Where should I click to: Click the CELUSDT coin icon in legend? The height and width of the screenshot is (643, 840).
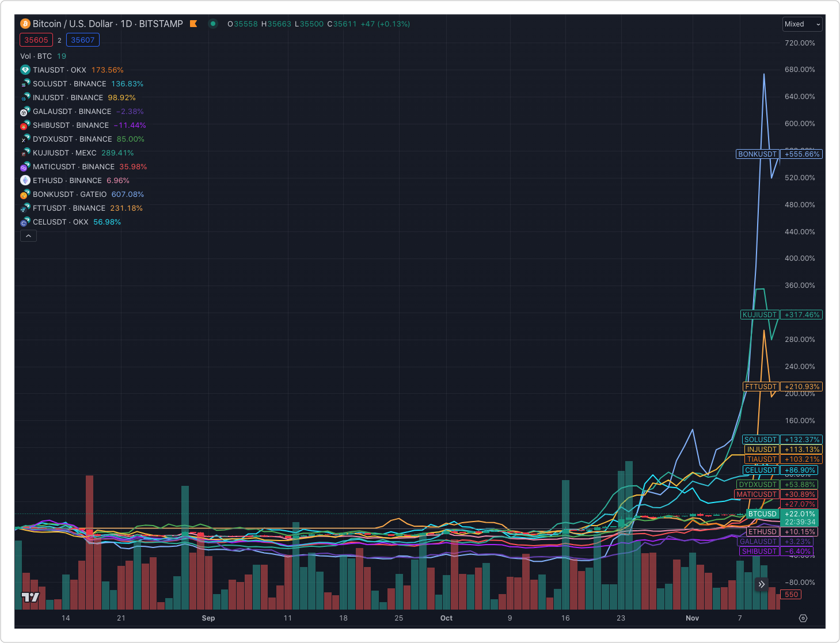pos(25,222)
